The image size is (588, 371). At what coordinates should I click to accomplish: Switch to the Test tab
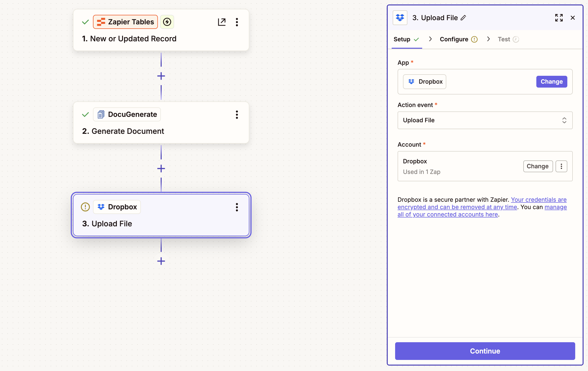(508, 39)
